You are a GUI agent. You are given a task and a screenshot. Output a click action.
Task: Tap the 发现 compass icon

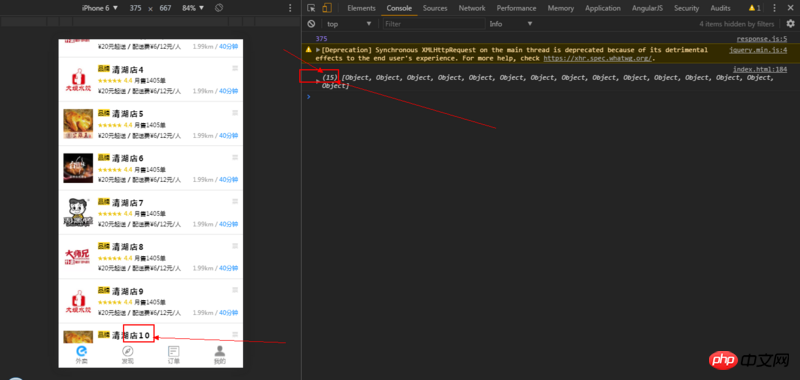(x=128, y=351)
